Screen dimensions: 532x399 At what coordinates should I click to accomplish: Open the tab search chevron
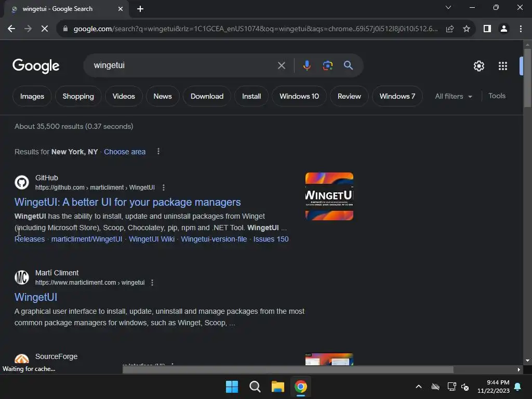pos(448,7)
